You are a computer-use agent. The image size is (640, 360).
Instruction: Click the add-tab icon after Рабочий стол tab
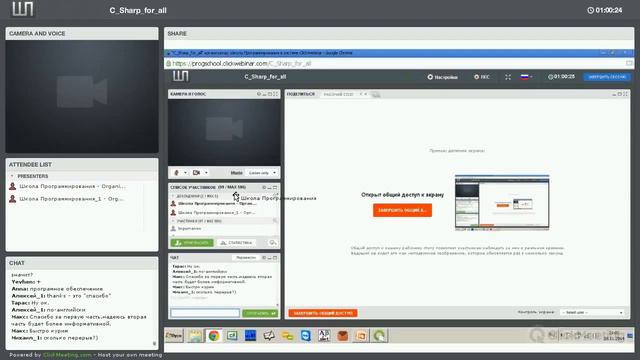[x=376, y=95]
